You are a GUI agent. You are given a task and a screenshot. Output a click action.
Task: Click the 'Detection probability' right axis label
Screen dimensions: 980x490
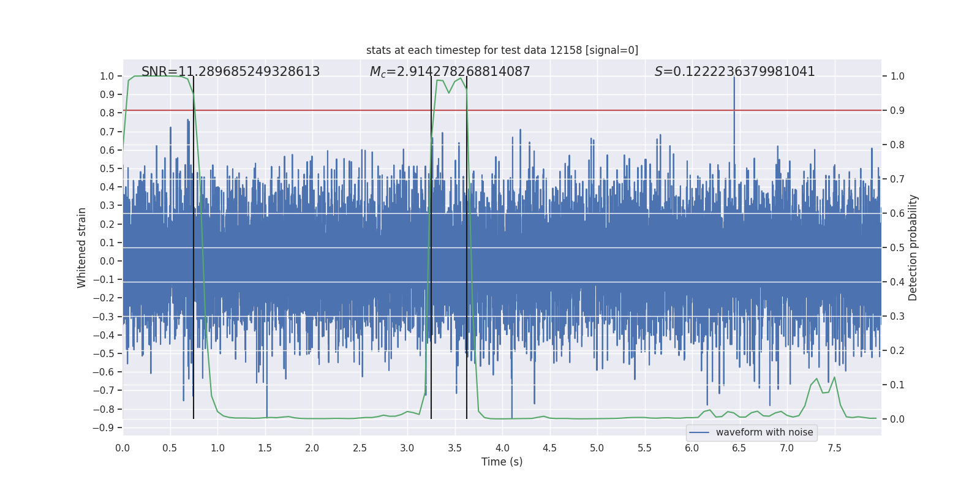913,247
